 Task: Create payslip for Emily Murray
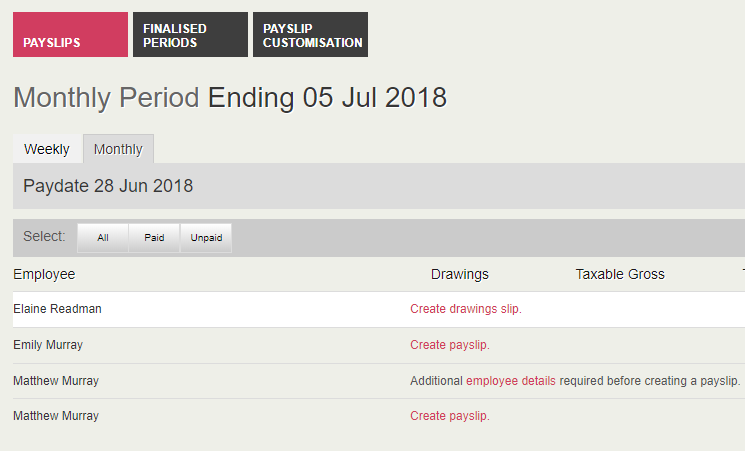[449, 345]
